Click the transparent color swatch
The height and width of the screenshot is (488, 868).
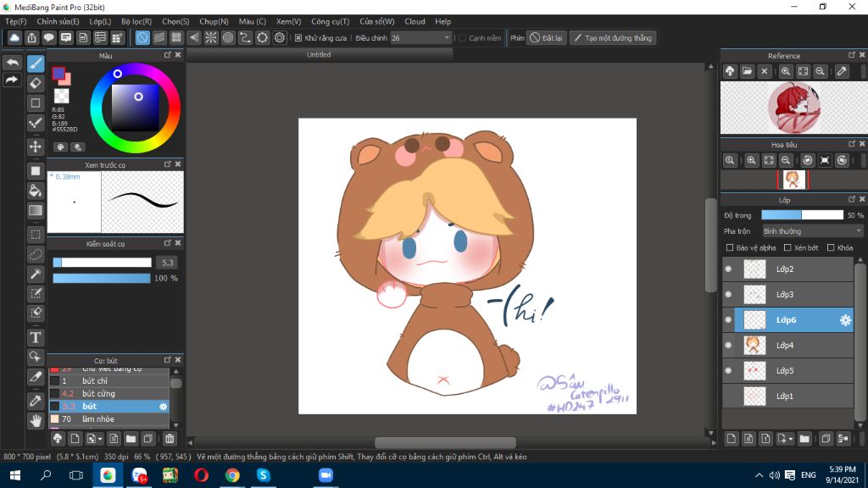(61, 96)
